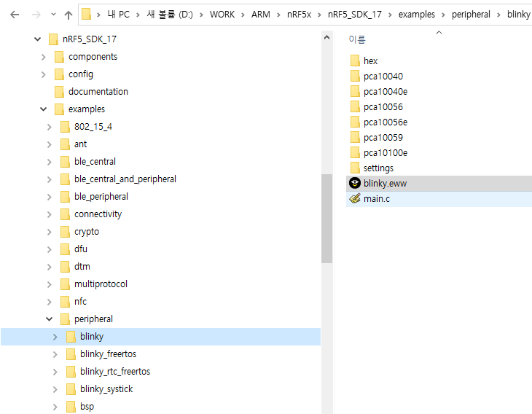The height and width of the screenshot is (414, 532).
Task: Select main.c file name
Action: coord(377,198)
